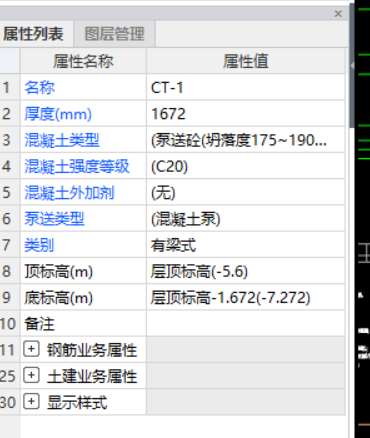Expand the 钢筋业务属性 group
Screen dimensions: 370x438
point(31,349)
